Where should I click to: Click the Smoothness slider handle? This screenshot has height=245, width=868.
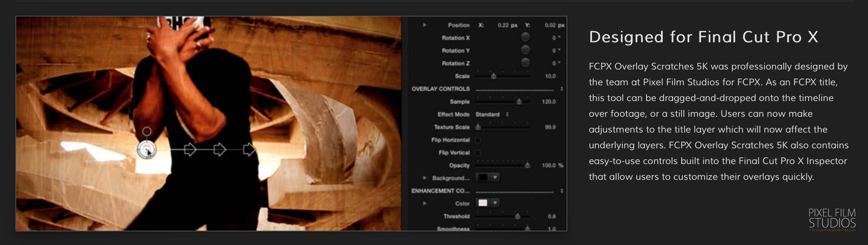pyautogui.click(x=527, y=228)
